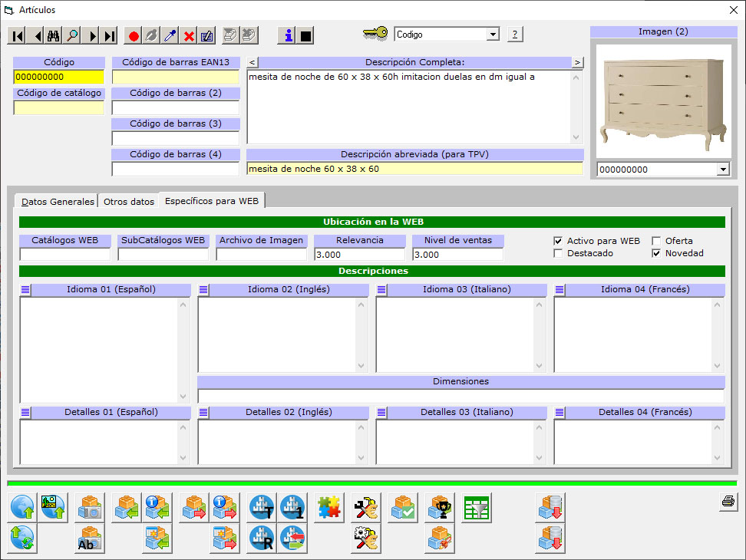Viewport: 746px width, 560px height.
Task: Click the next arrow beside Descripción Completa
Action: click(577, 62)
